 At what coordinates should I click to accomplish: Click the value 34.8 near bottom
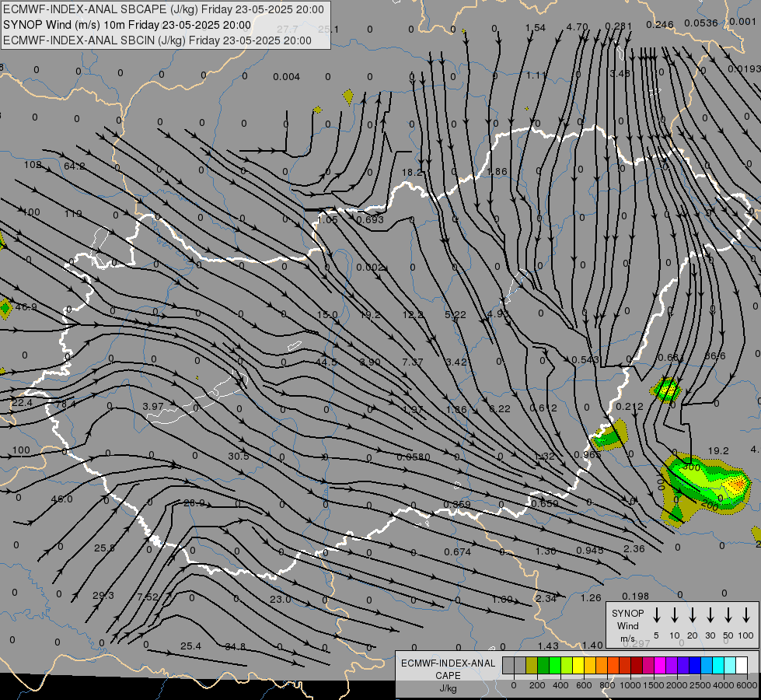click(236, 646)
